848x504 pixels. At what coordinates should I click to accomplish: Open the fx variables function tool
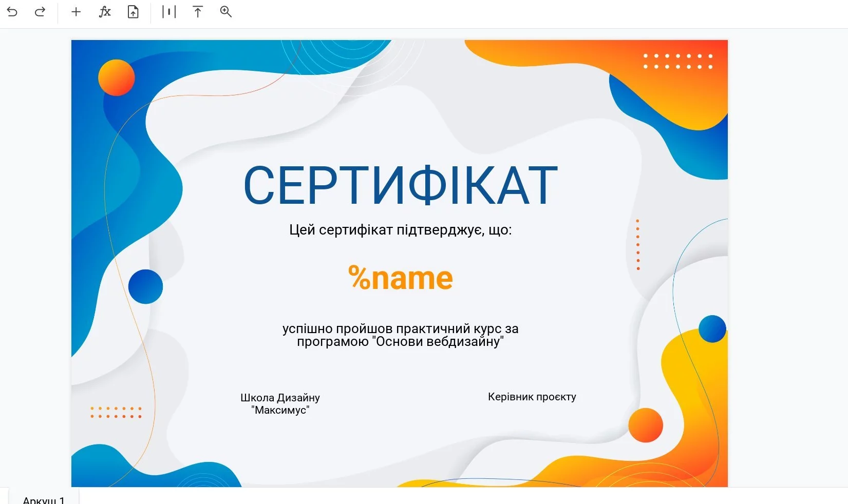pos(105,12)
